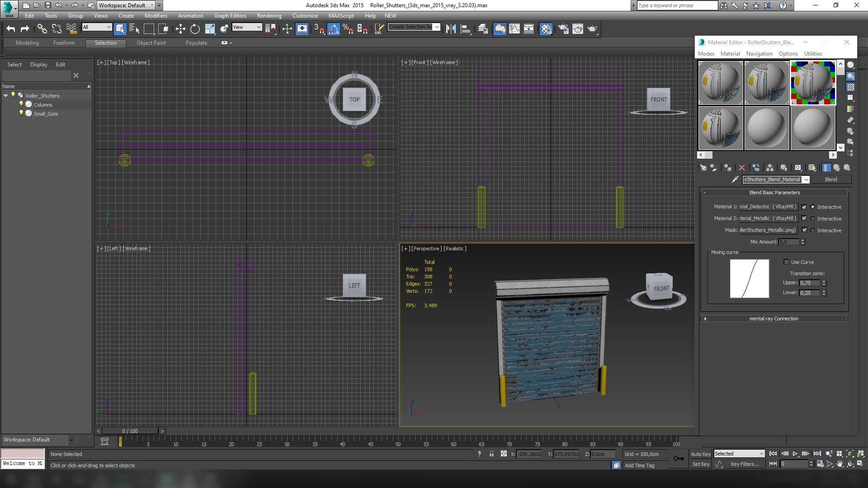Screen dimensions: 868x488
Task: Open the Mirror tool
Action: (x=451, y=29)
